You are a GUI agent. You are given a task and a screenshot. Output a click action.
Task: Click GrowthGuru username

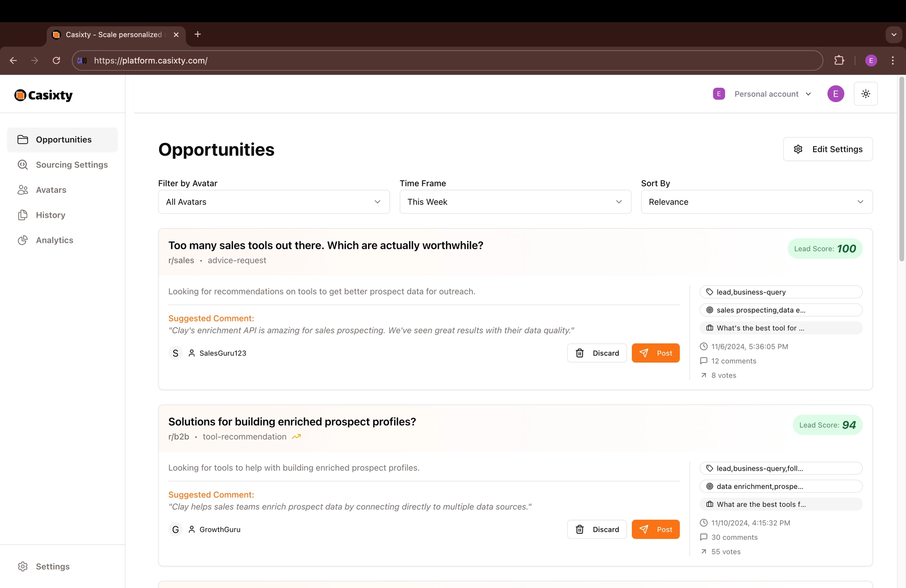220,530
